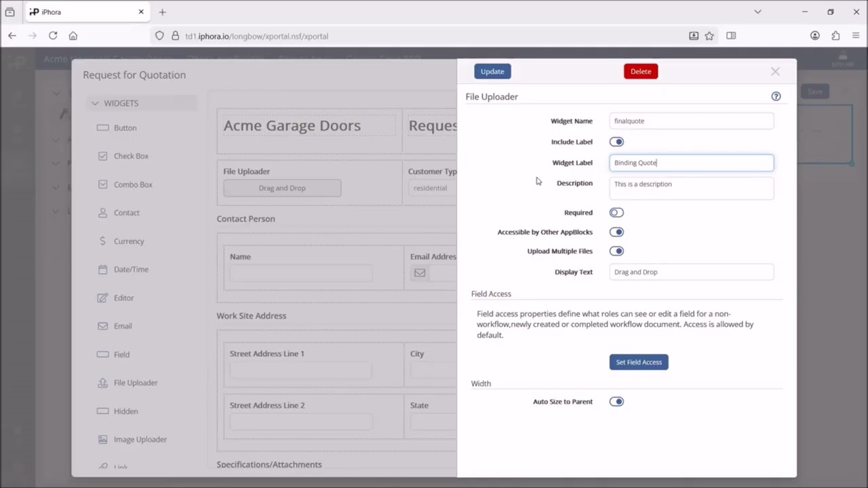Viewport: 868px width, 488px height.
Task: Click the 'Work Site Address' section title
Action: (252, 316)
